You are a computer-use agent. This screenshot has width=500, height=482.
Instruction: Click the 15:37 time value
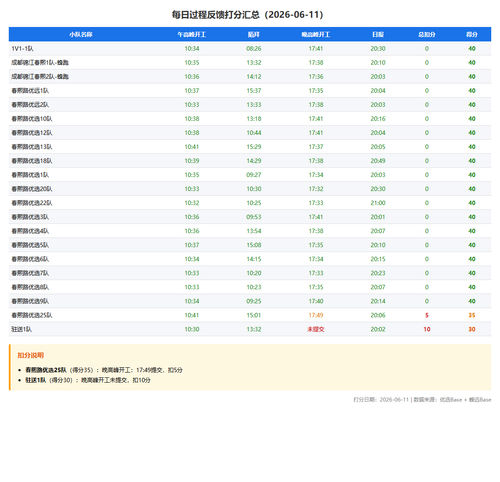pyautogui.click(x=254, y=91)
